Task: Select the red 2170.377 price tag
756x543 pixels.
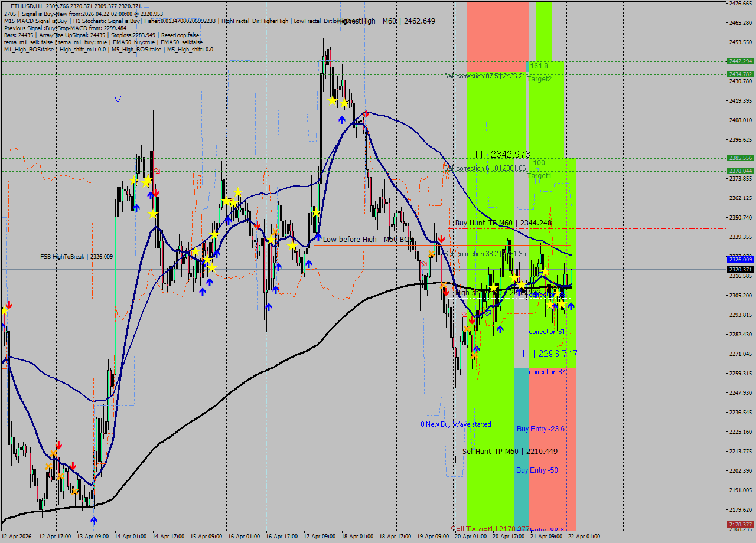Action: [740, 524]
